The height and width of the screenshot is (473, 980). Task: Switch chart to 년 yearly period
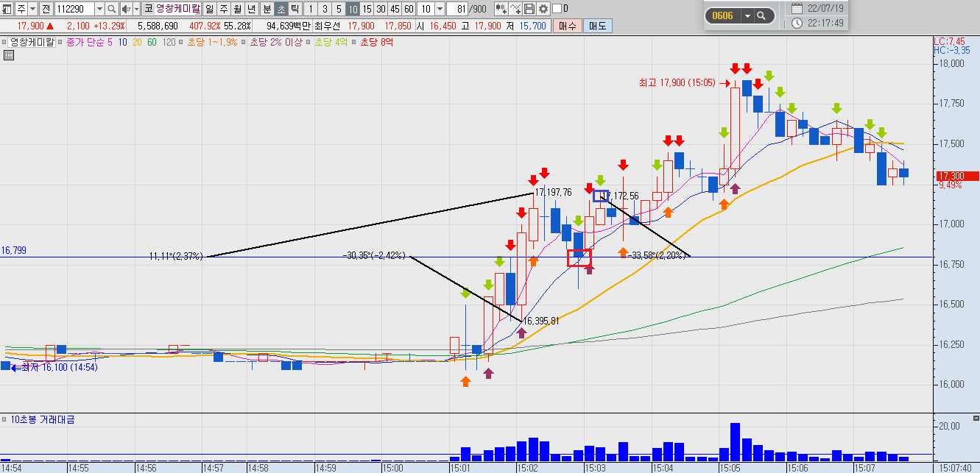[x=251, y=9]
